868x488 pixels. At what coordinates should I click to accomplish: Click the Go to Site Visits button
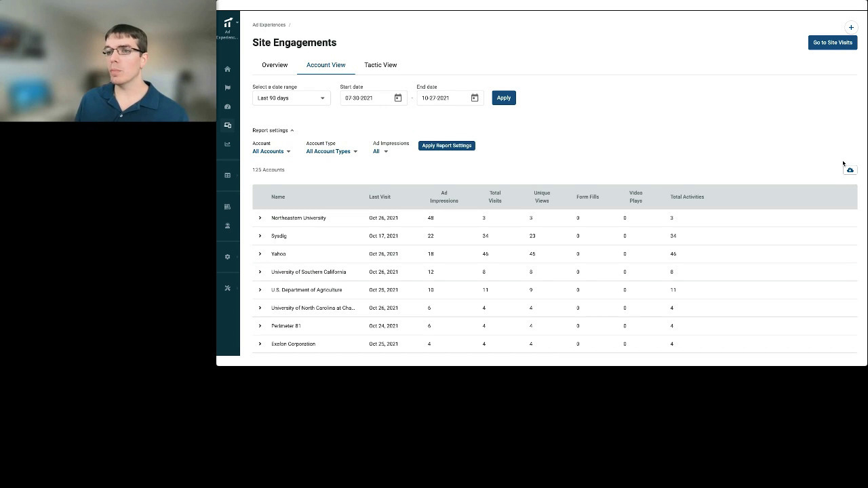(x=832, y=43)
